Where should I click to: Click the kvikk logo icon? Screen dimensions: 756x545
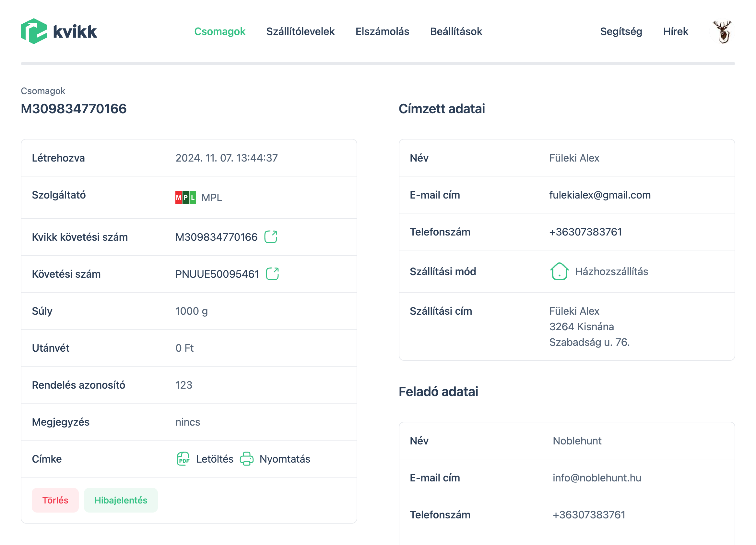tap(34, 31)
